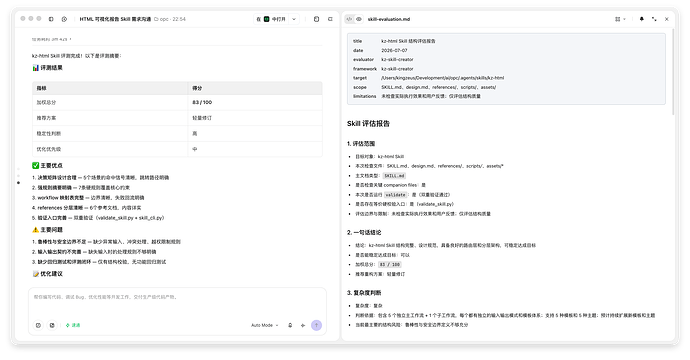Click the 评测结果 heading in chat
Viewport: 690px width, 360px height.
[x=48, y=68]
